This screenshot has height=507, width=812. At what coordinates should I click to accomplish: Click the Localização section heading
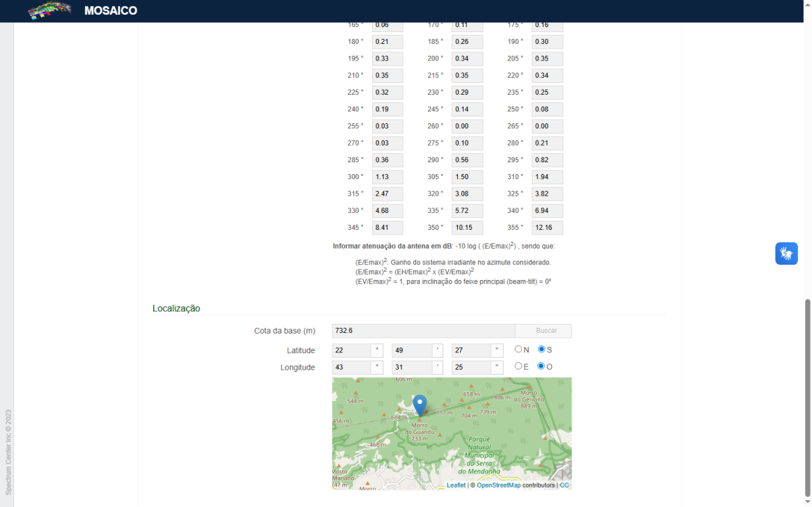(176, 309)
